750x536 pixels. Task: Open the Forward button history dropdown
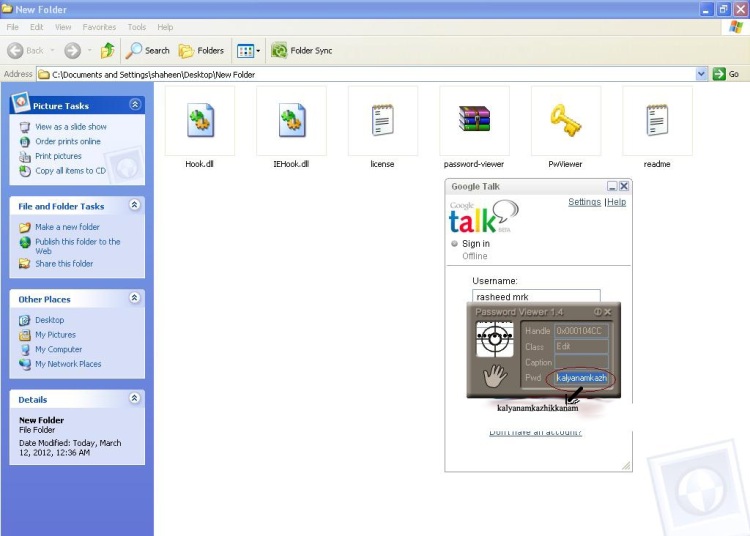point(89,50)
